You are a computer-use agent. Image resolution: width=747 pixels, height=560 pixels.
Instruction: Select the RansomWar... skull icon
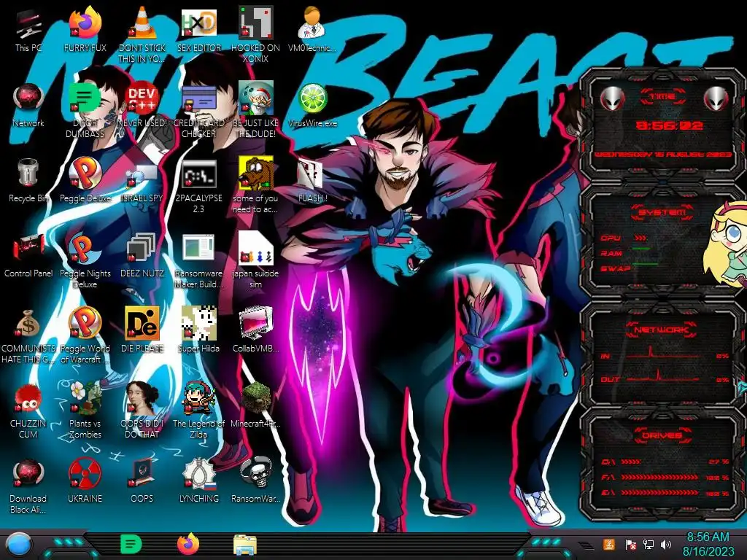(x=255, y=481)
